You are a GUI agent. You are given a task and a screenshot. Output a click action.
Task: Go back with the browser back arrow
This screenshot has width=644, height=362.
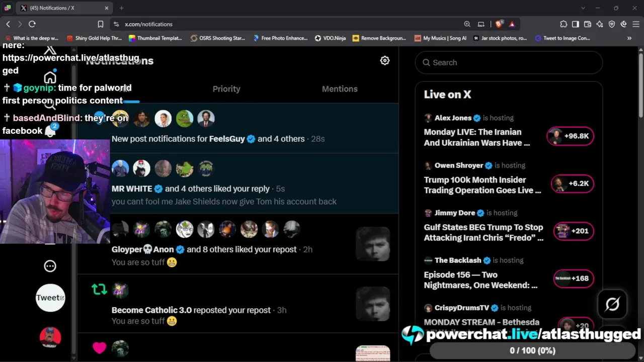pos(8,24)
